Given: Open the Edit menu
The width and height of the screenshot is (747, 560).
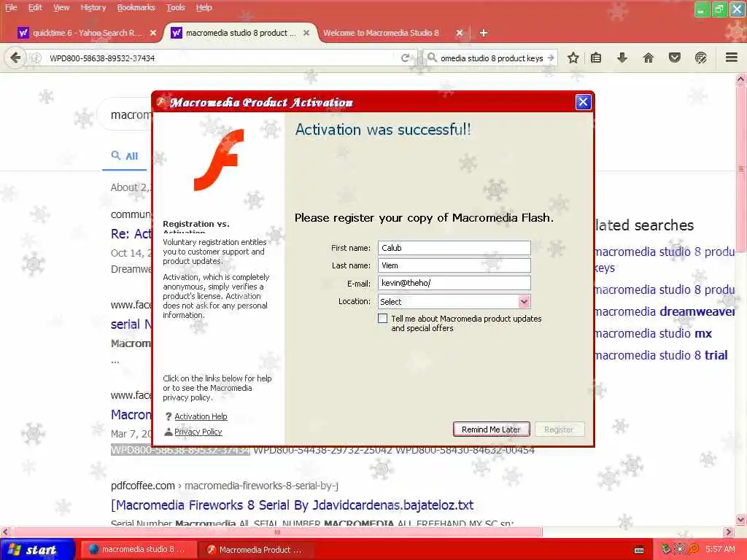Looking at the screenshot, I should tap(35, 7).
